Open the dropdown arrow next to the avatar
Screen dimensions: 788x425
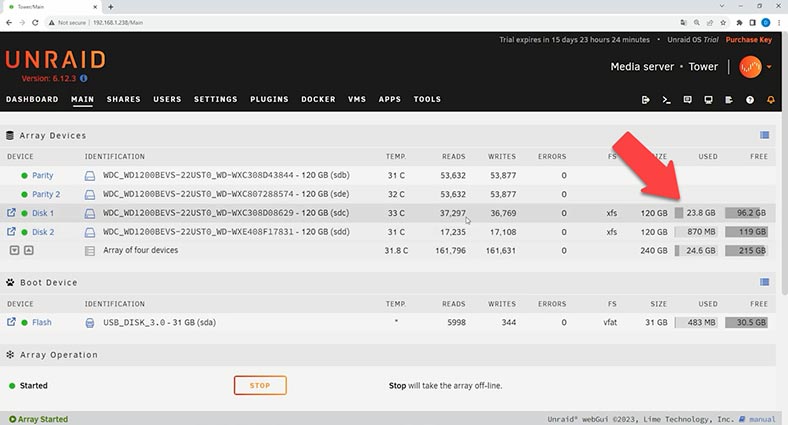769,67
